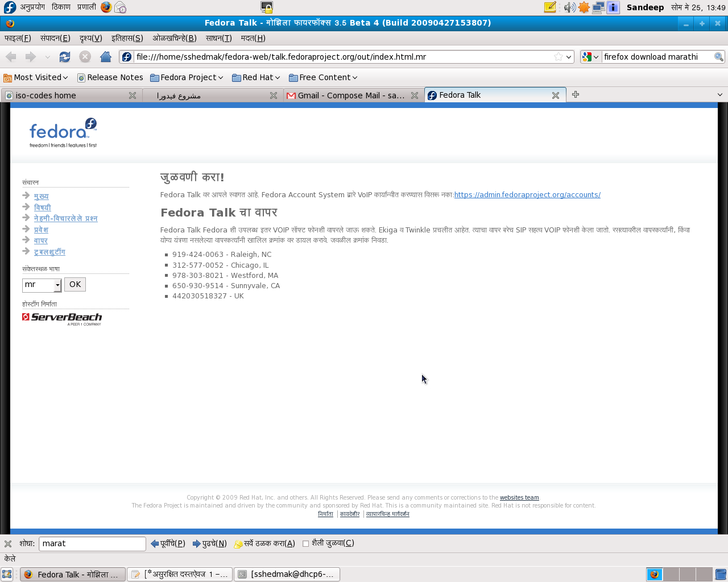
Task: Select the first workspace in switcher
Action: click(655, 574)
